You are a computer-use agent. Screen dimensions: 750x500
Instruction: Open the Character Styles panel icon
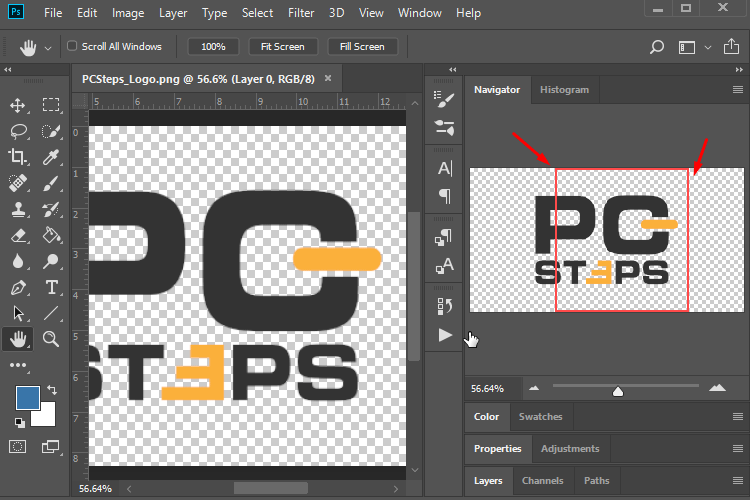point(444,266)
